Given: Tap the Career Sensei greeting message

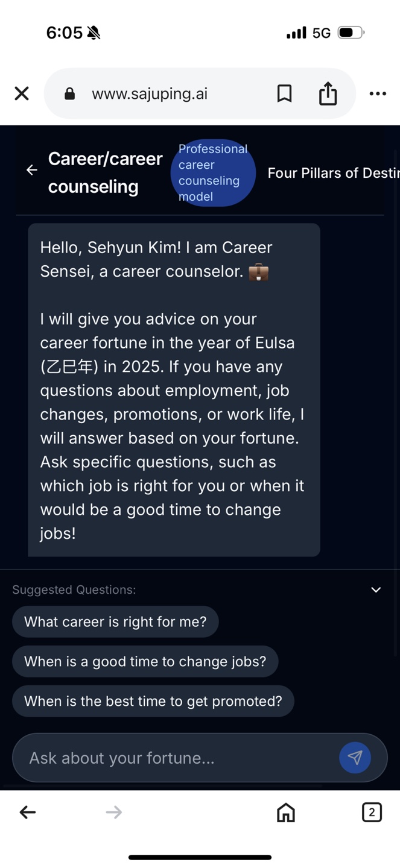Looking at the screenshot, I should [x=174, y=390].
